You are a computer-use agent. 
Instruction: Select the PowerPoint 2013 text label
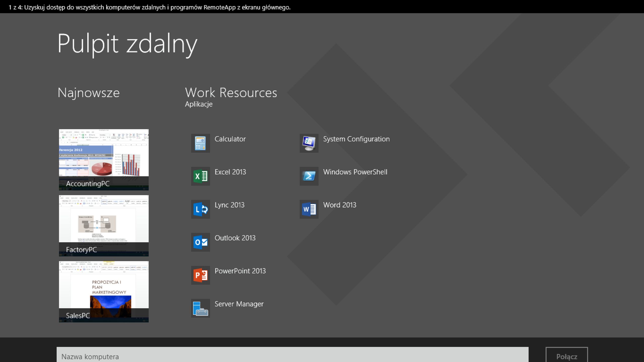pyautogui.click(x=240, y=271)
